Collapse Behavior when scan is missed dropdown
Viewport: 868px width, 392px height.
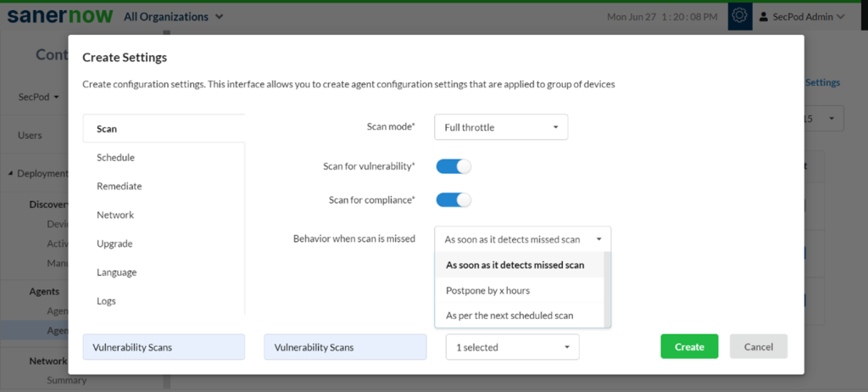[x=522, y=239]
